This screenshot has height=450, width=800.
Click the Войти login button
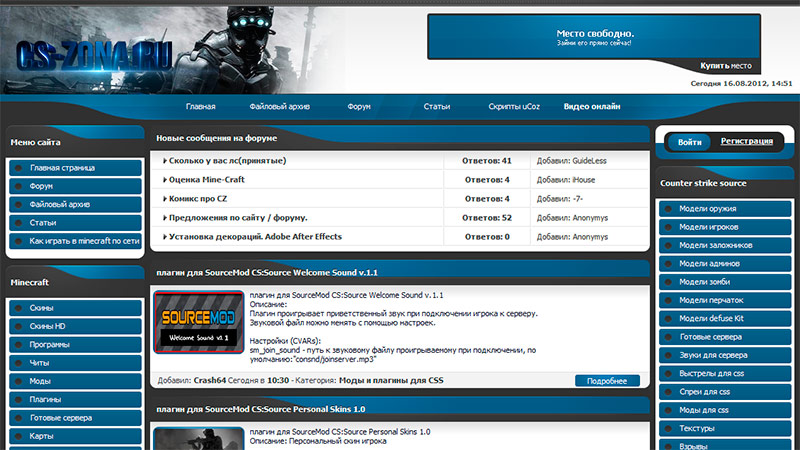coord(689,142)
